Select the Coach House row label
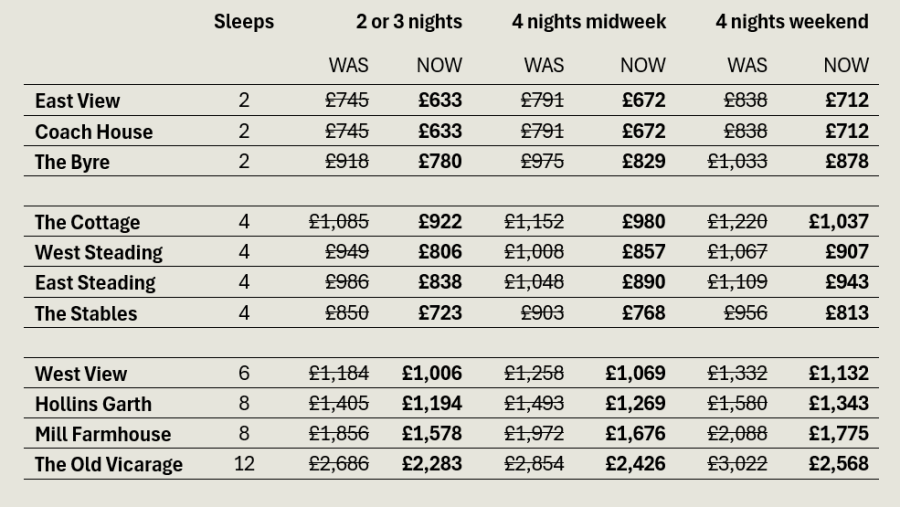 94,132
